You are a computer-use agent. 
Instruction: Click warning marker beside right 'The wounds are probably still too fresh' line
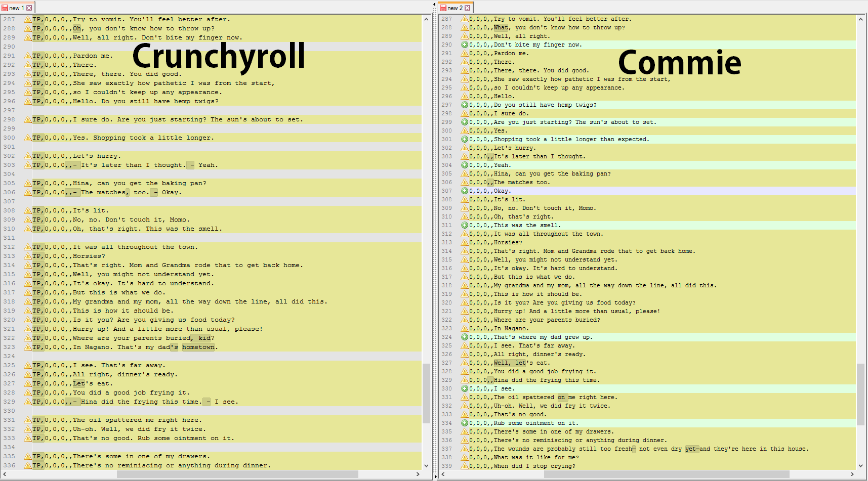pyautogui.click(x=464, y=449)
